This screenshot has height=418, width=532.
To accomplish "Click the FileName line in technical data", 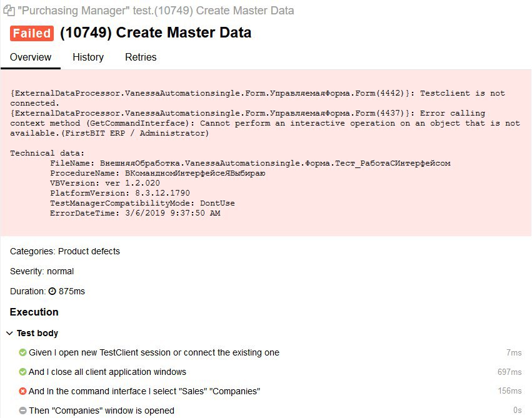I will coord(251,163).
